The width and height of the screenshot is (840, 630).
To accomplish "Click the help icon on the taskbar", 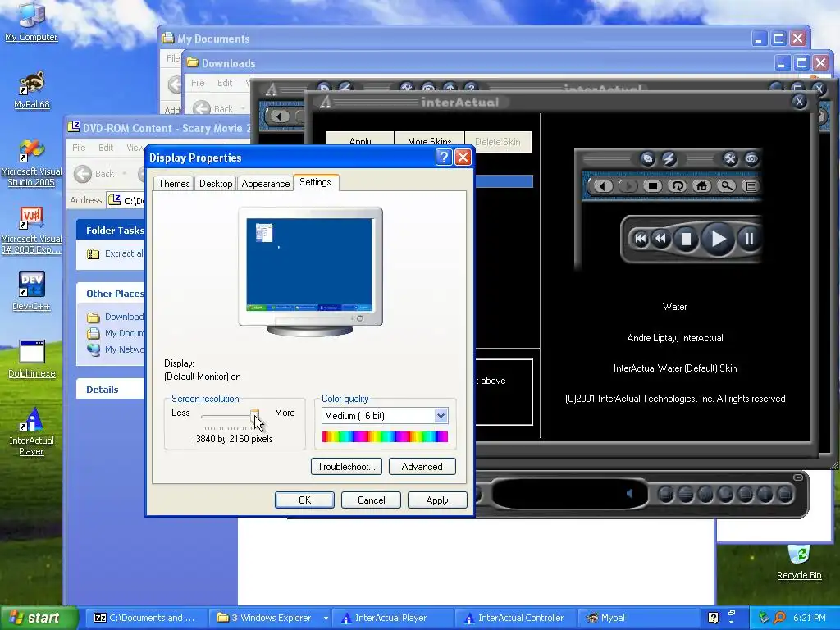I will click(713, 618).
